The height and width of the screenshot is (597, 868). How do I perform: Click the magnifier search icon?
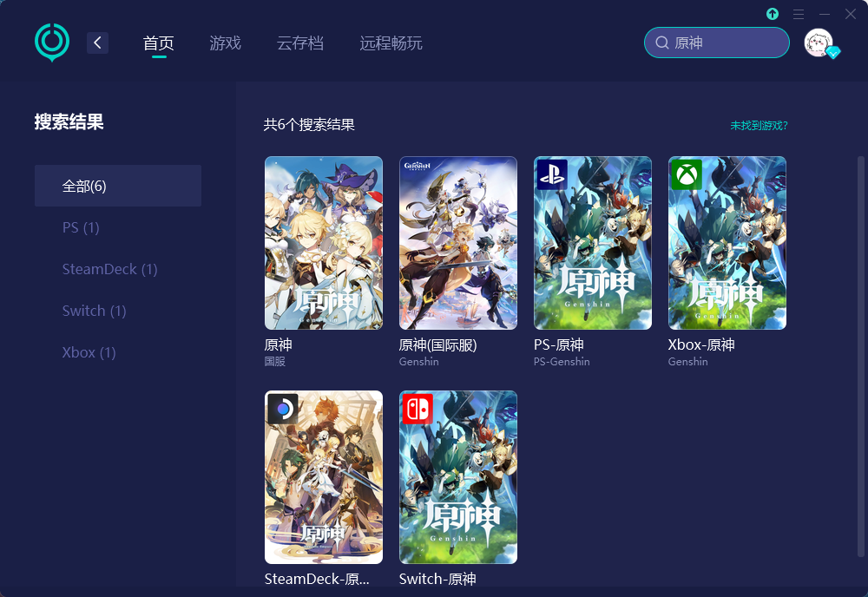click(662, 43)
